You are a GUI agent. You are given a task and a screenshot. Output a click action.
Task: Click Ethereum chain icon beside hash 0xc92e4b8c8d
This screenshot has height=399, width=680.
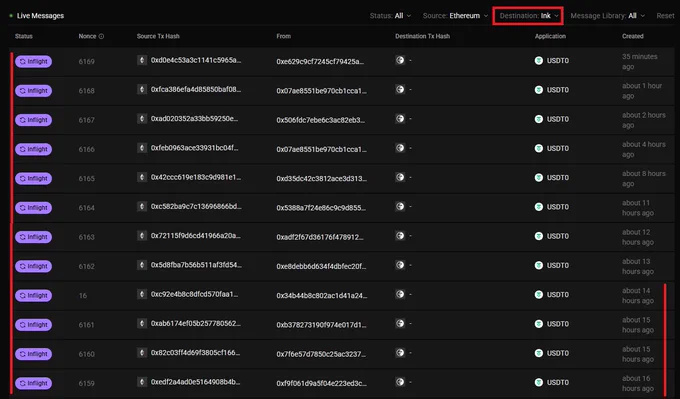[142, 294]
